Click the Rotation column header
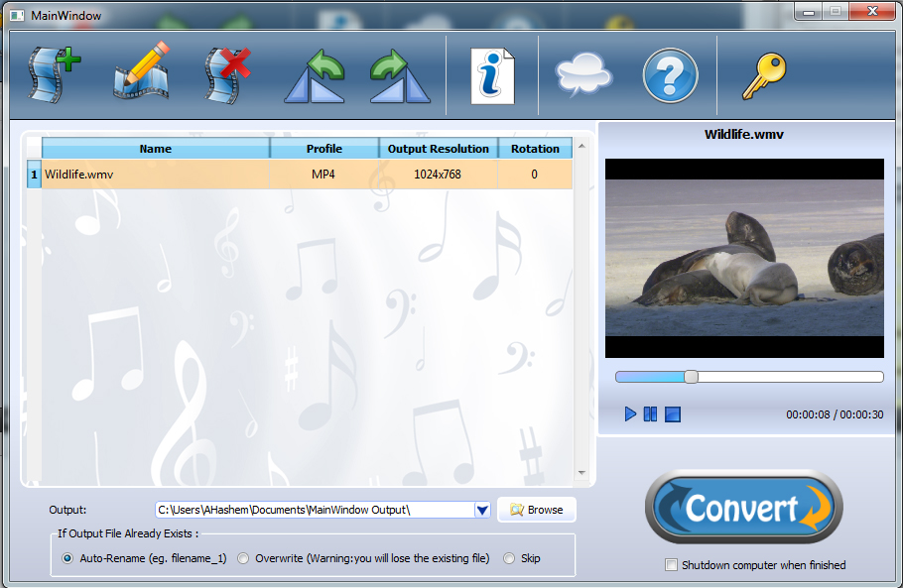Image resolution: width=903 pixels, height=588 pixels. point(535,149)
